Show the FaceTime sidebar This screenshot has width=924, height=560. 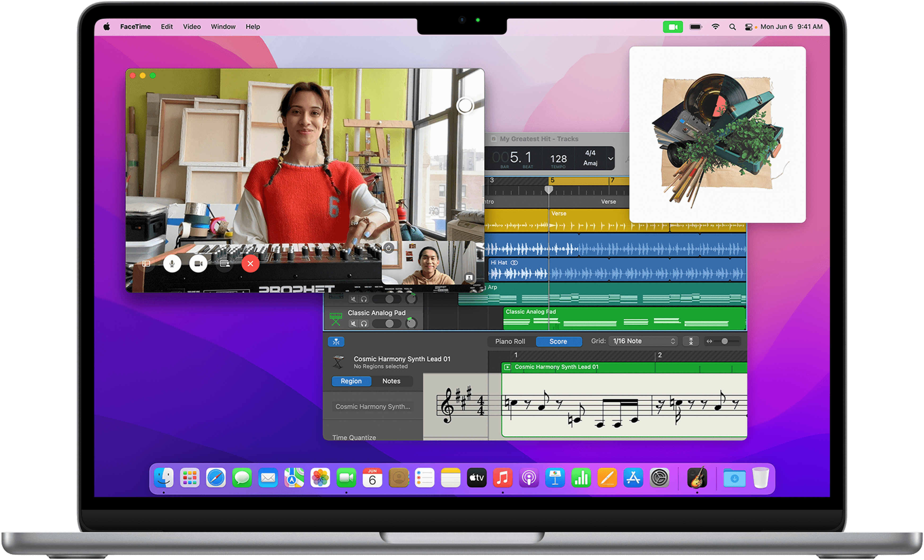tap(146, 264)
